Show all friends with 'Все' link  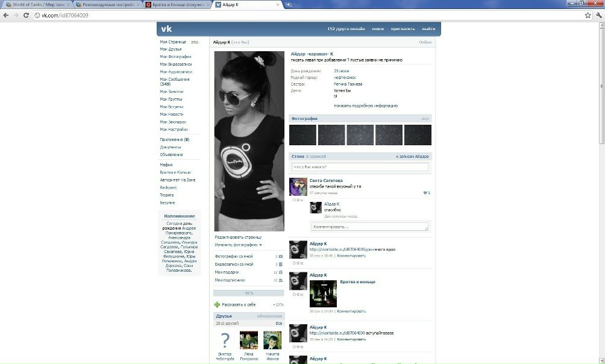(278, 324)
